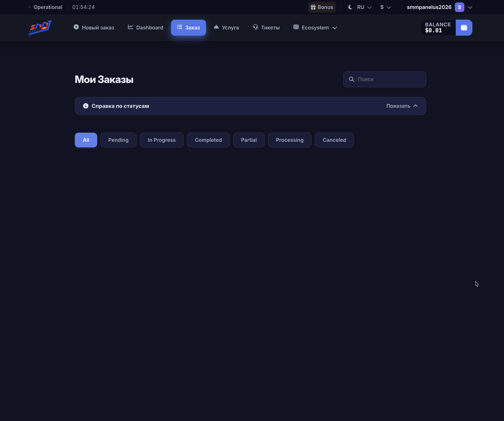The width and height of the screenshot is (504, 421).
Task: Expand the Ecosystem menu
Action: [315, 28]
